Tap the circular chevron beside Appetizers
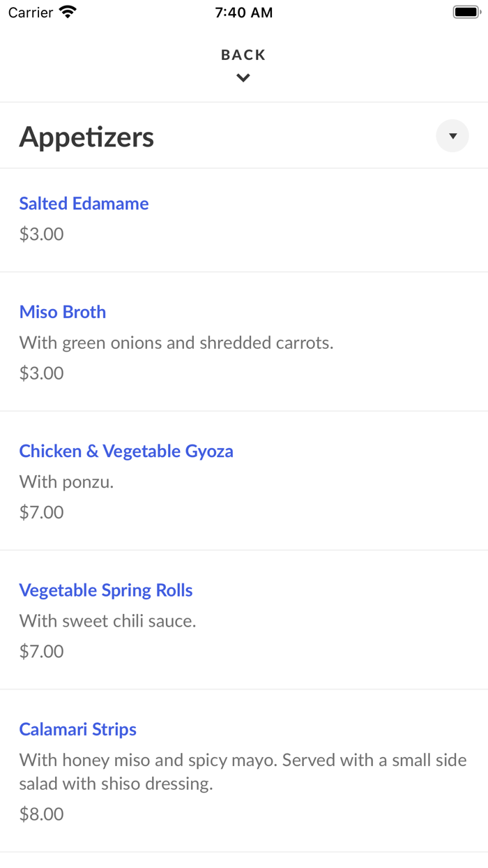 coord(452,135)
